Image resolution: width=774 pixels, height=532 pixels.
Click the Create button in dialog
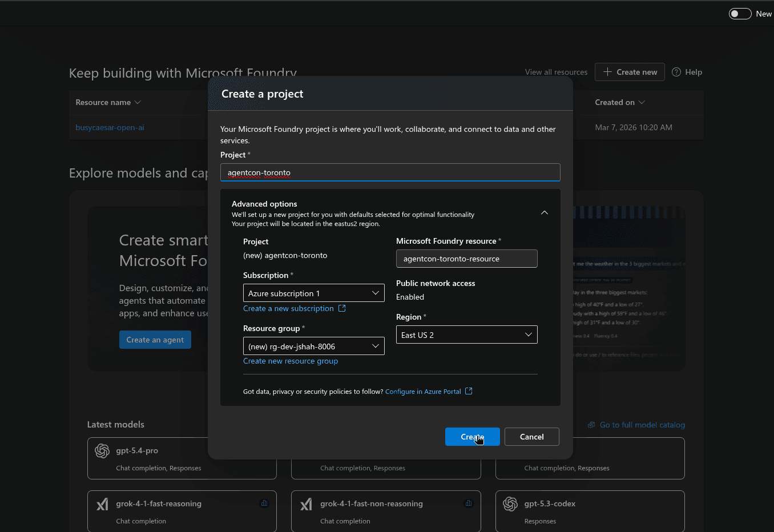point(473,437)
